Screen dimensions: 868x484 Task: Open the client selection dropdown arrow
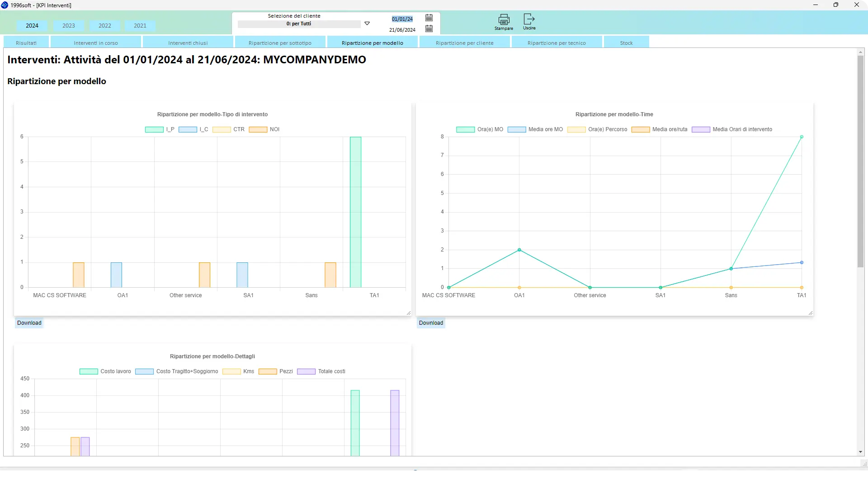(x=367, y=24)
